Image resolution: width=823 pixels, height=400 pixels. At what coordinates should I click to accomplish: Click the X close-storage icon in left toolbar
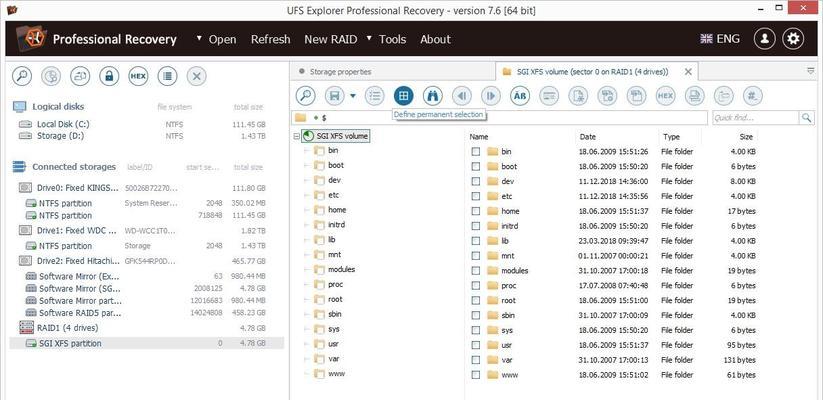[196, 76]
